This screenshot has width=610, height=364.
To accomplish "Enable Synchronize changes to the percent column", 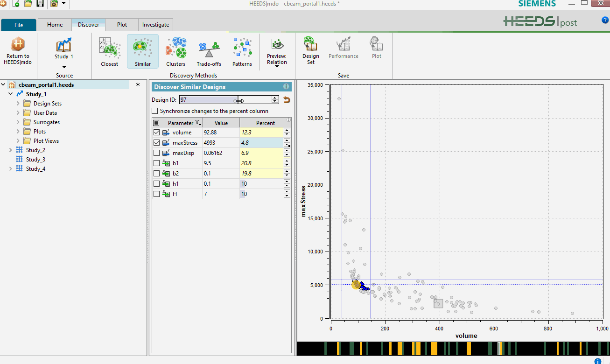I will click(x=155, y=111).
